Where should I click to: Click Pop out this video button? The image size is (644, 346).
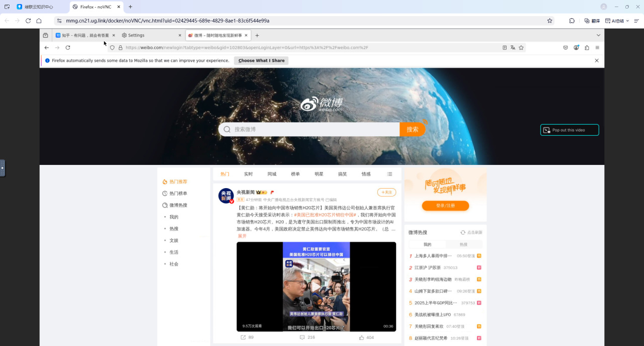[x=570, y=130]
